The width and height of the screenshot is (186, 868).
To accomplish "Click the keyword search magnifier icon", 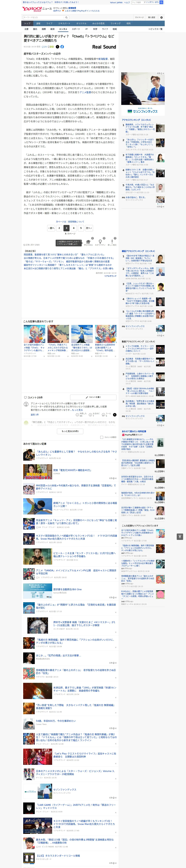I will coord(66,18).
